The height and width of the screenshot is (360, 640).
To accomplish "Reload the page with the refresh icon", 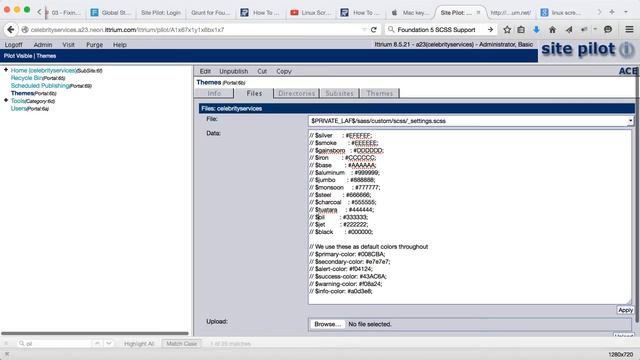I will tap(373, 30).
